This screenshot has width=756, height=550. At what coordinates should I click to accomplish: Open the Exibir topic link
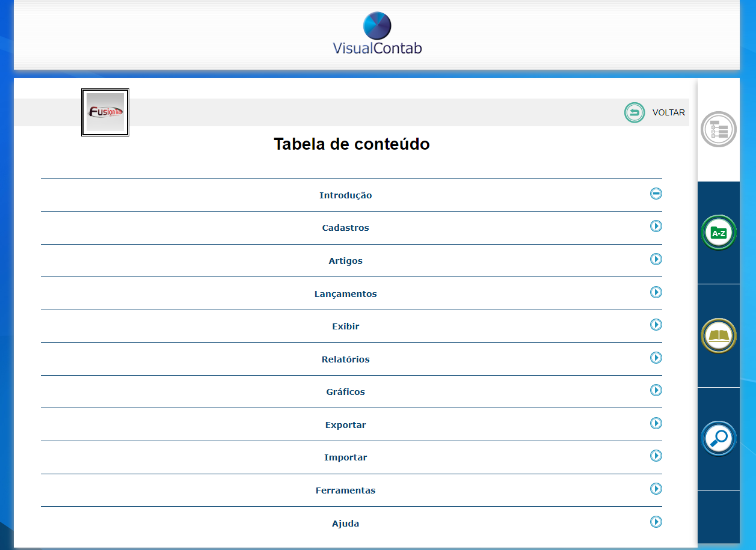coord(345,326)
